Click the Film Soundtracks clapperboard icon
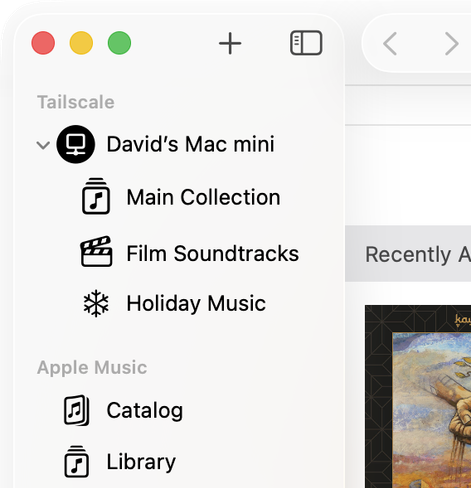 tap(96, 252)
